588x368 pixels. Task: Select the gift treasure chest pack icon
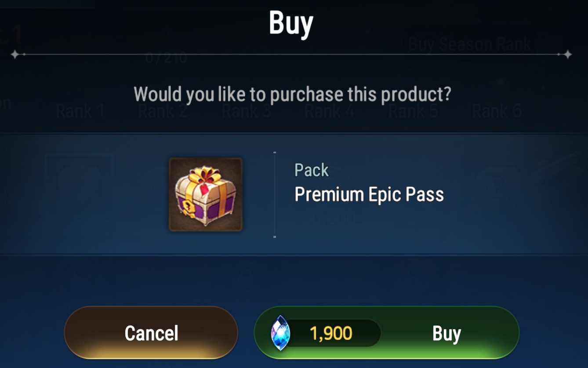206,194
